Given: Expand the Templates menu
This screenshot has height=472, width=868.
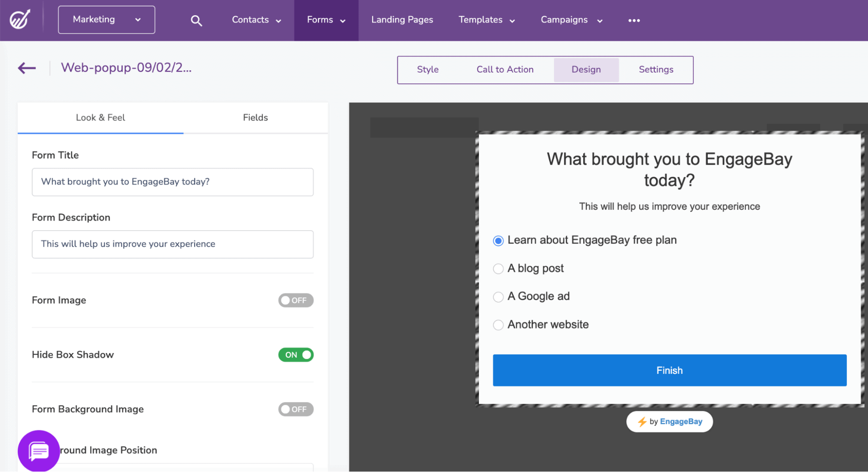Looking at the screenshot, I should (x=487, y=20).
